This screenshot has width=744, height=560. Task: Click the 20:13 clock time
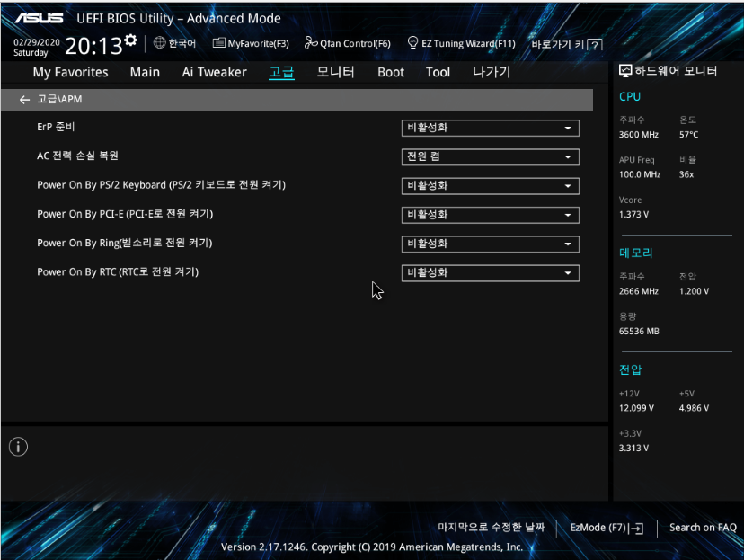(93, 46)
